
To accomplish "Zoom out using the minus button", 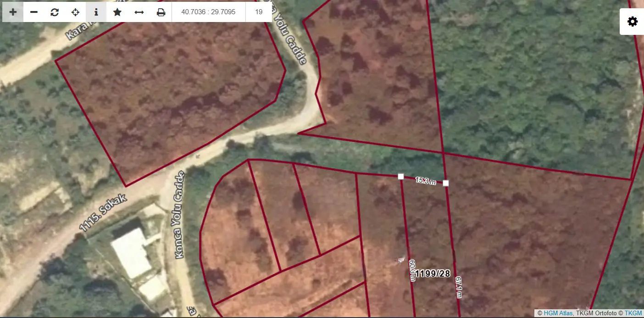I will point(34,12).
